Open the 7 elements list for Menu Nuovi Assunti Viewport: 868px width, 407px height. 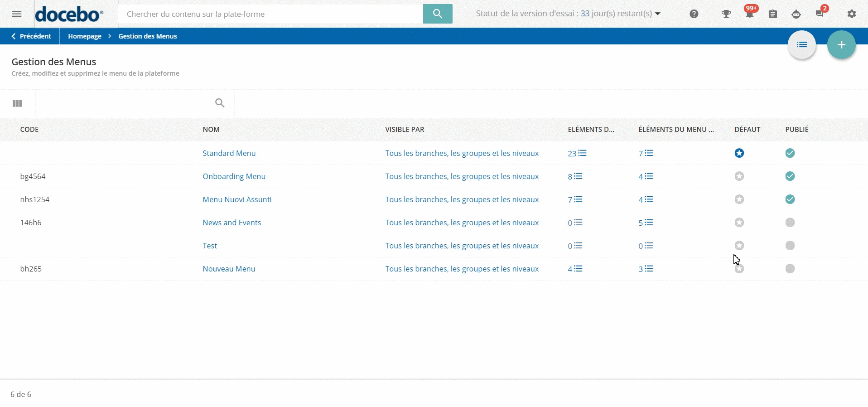coord(575,199)
